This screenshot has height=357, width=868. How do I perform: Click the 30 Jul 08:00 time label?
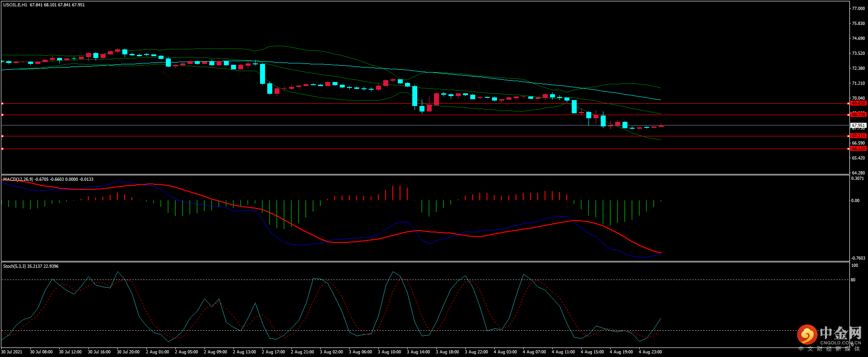(41, 352)
